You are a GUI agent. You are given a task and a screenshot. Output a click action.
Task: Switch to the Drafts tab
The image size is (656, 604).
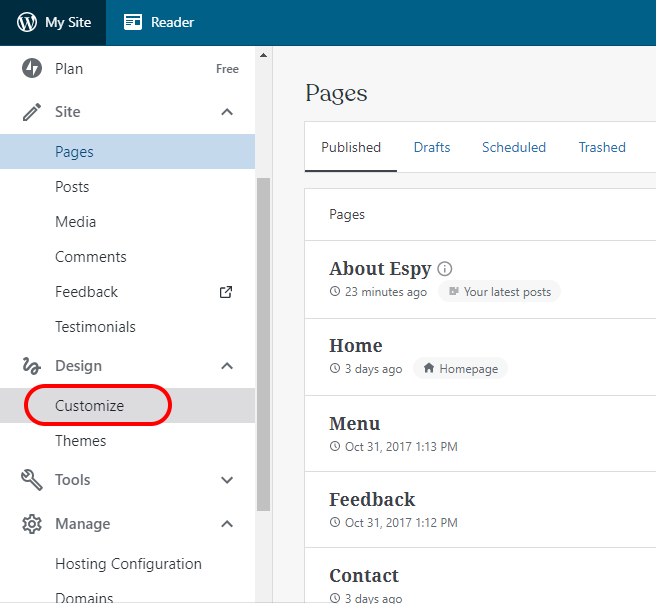(432, 147)
